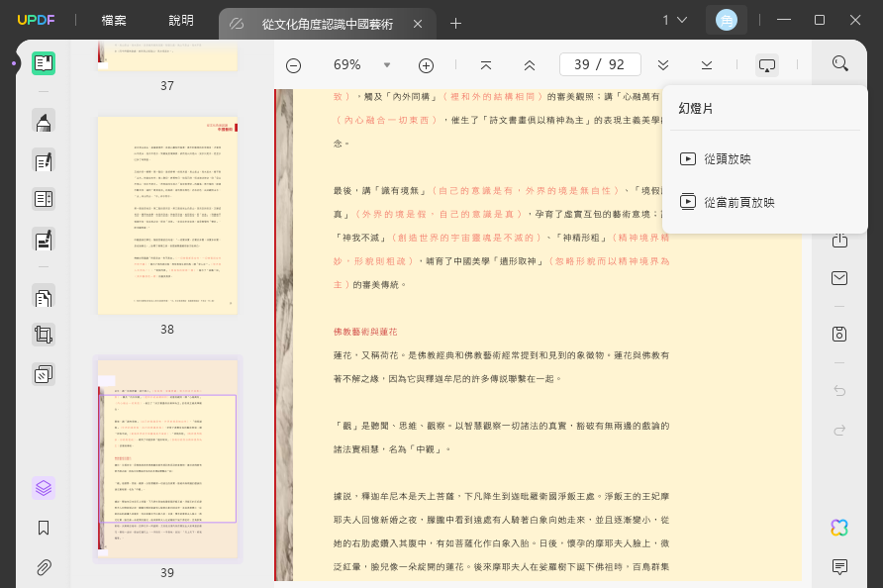Open the 檔案 menu

click(x=114, y=20)
